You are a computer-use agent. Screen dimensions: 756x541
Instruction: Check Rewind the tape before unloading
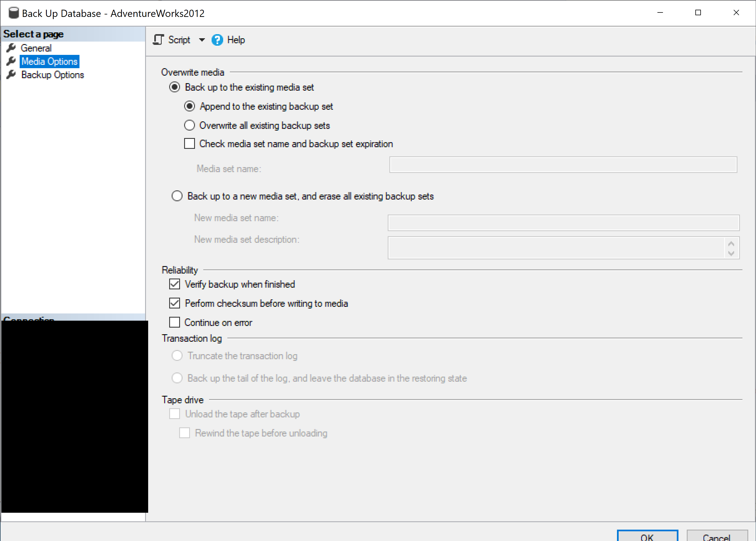pyautogui.click(x=184, y=433)
